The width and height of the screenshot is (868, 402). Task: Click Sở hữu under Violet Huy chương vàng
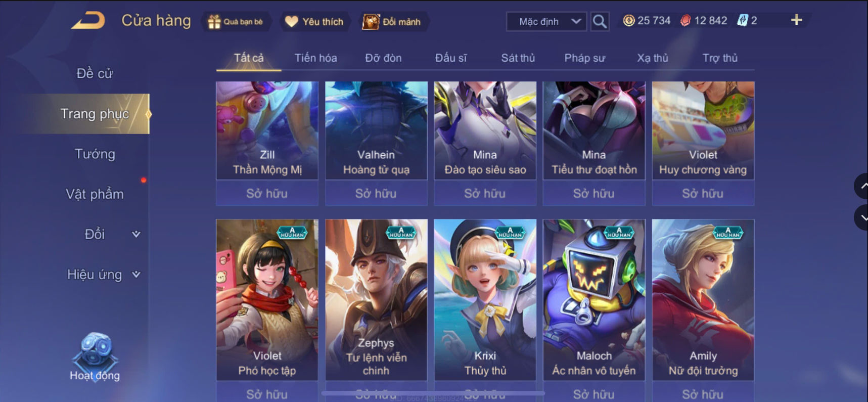[703, 193]
